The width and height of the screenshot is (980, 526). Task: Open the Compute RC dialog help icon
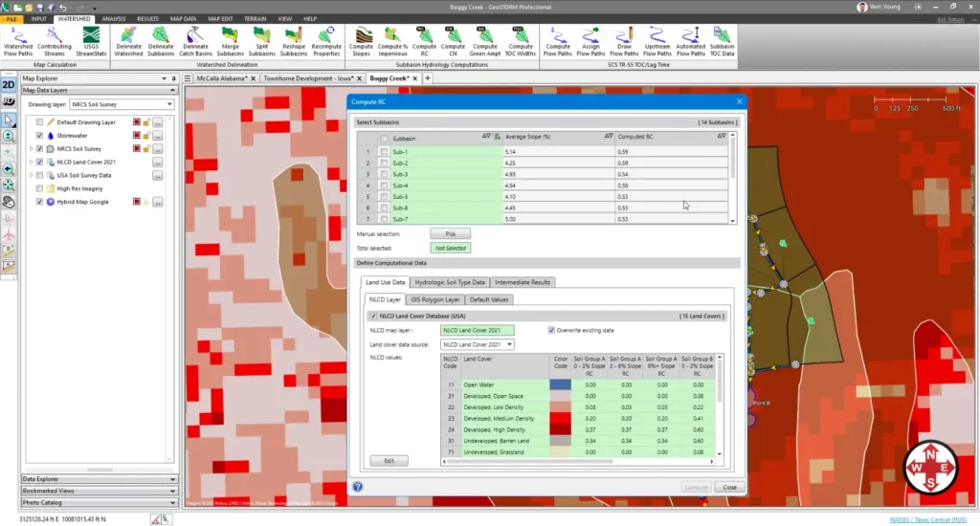pos(358,487)
